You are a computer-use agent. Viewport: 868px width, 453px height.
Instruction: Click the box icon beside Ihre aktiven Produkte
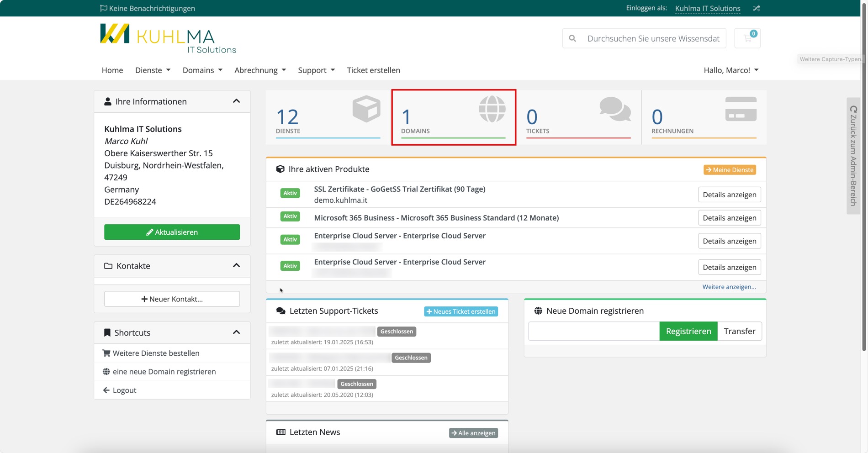281,169
